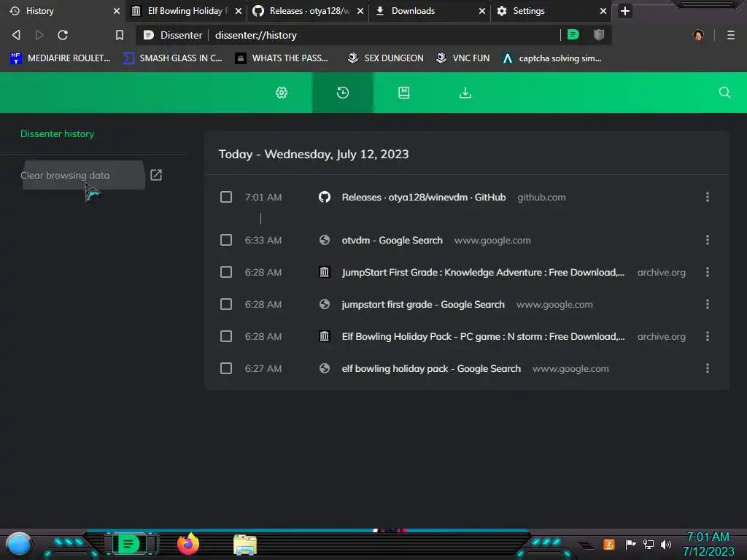The height and width of the screenshot is (560, 747).
Task: Select Dissenter history in the sidebar
Action: (57, 134)
